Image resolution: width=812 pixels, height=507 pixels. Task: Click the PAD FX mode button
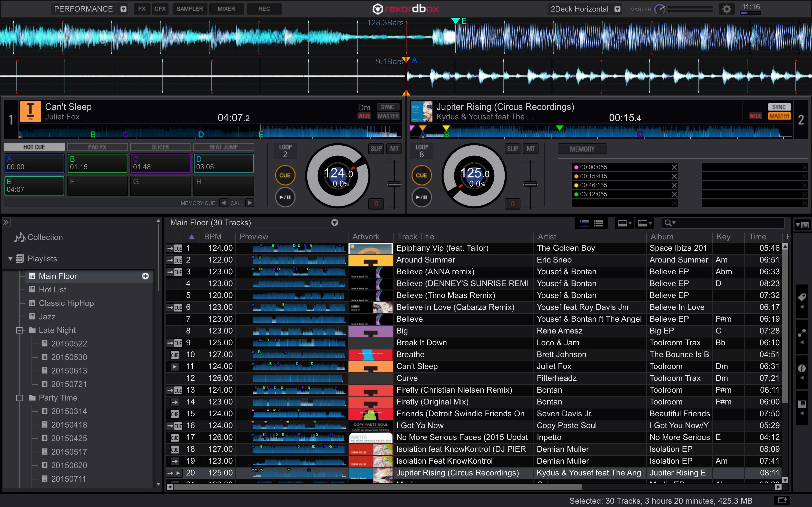[x=96, y=147]
